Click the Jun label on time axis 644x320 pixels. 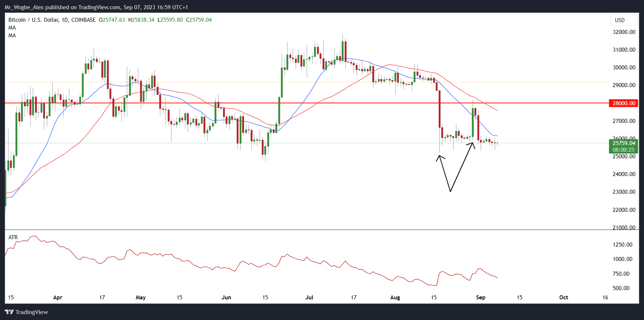click(226, 297)
